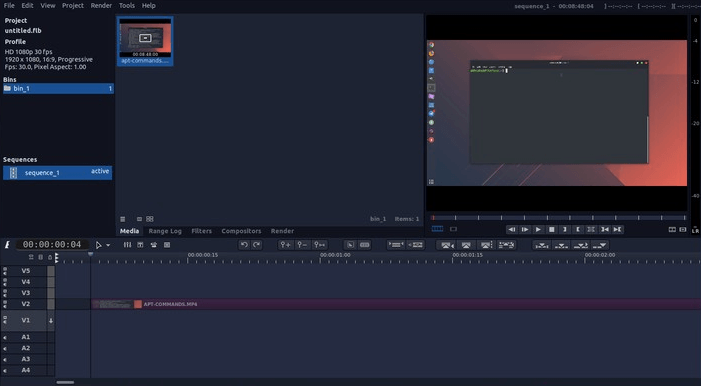Click the zoom to fit length icon
The image size is (701, 386).
click(x=320, y=245)
